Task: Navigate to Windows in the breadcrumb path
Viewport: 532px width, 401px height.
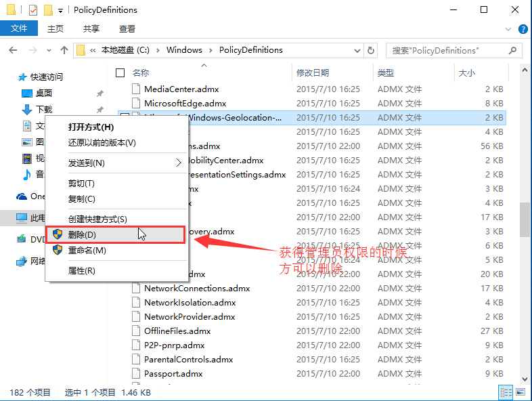Action: (184, 50)
